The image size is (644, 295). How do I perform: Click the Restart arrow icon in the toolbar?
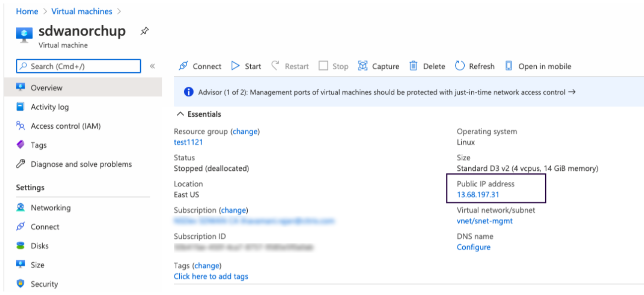pos(276,66)
